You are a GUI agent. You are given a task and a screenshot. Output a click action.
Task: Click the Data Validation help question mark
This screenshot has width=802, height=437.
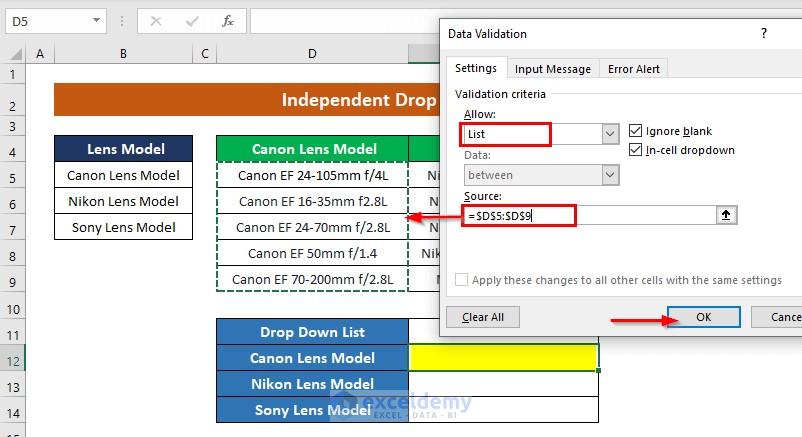764,34
